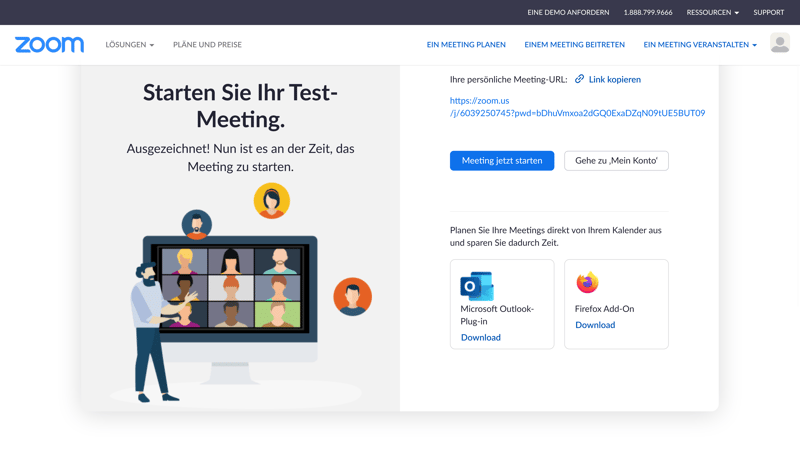The image size is (800, 450).
Task: Download the Firefox Add-On
Action: (x=595, y=325)
